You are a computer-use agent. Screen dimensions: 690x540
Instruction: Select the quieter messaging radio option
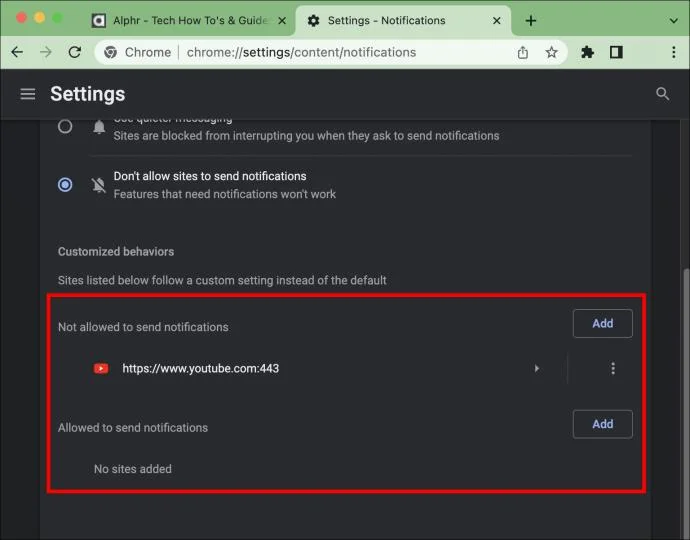pyautogui.click(x=65, y=127)
